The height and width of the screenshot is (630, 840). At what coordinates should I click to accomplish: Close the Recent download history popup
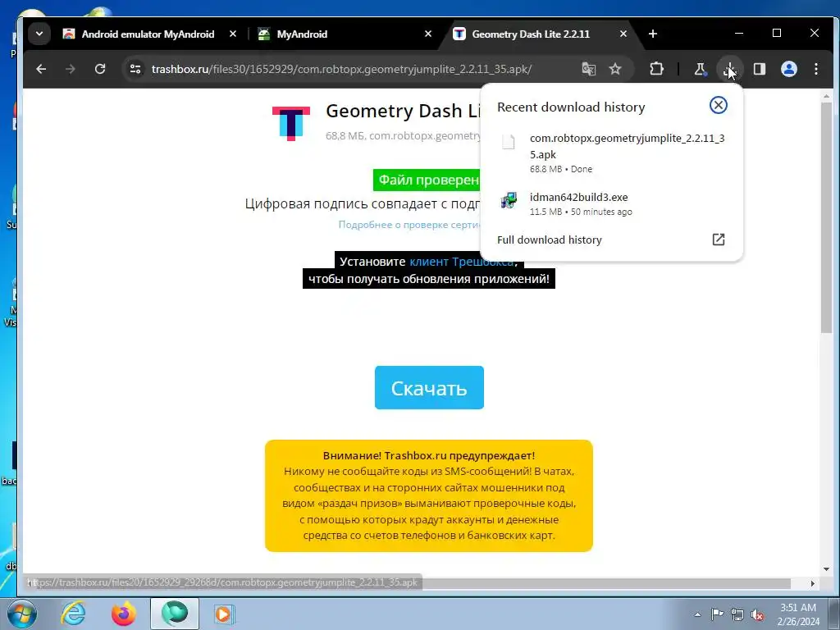(718, 105)
